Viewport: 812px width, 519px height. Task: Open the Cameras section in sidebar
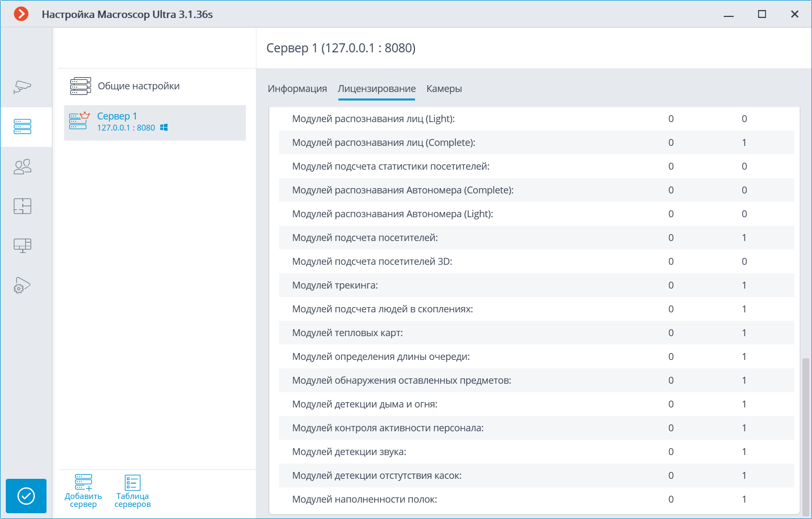click(x=23, y=87)
